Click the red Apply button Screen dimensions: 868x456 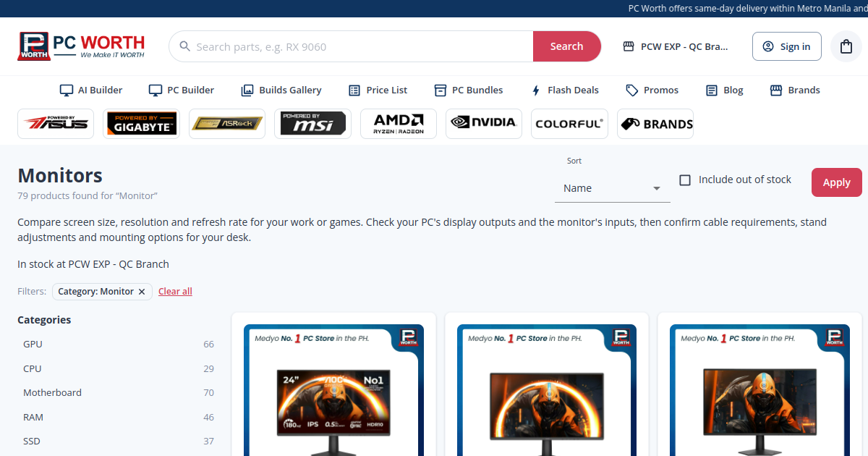point(837,182)
